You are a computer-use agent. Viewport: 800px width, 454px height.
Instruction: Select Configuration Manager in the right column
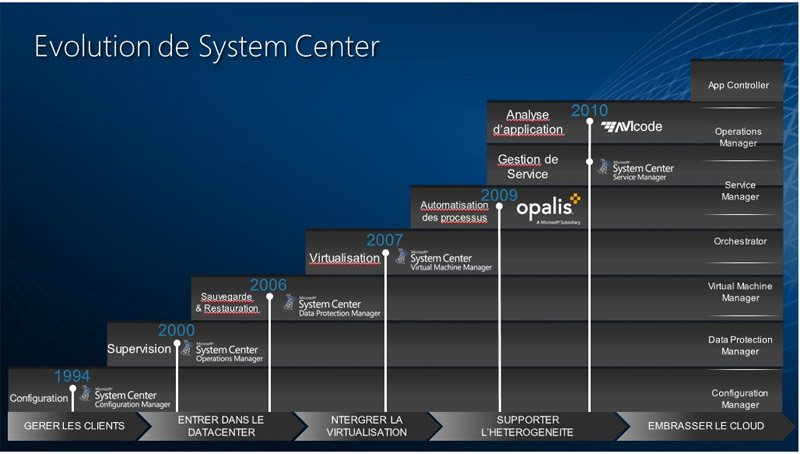click(740, 399)
